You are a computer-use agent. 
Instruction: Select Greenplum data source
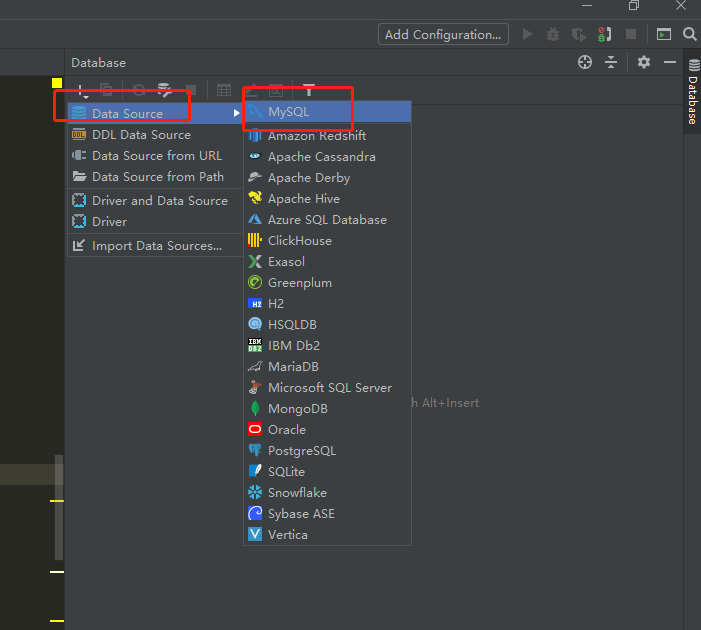tap(327, 283)
